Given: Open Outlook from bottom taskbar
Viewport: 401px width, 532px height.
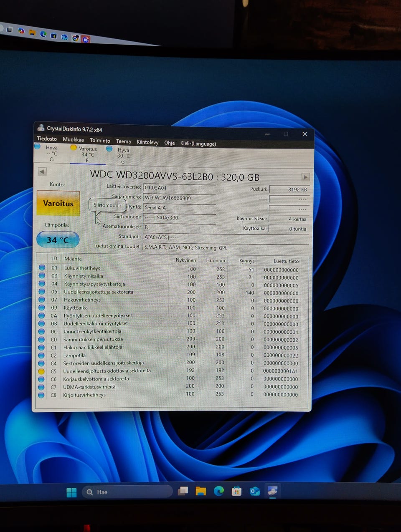Looking at the screenshot, I should point(255,491).
